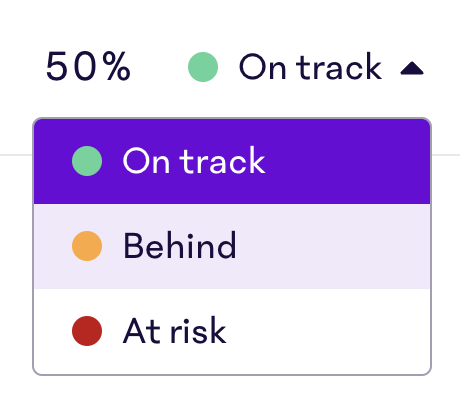Select the orange Behind status indicator
460x404 pixels.
pos(87,246)
